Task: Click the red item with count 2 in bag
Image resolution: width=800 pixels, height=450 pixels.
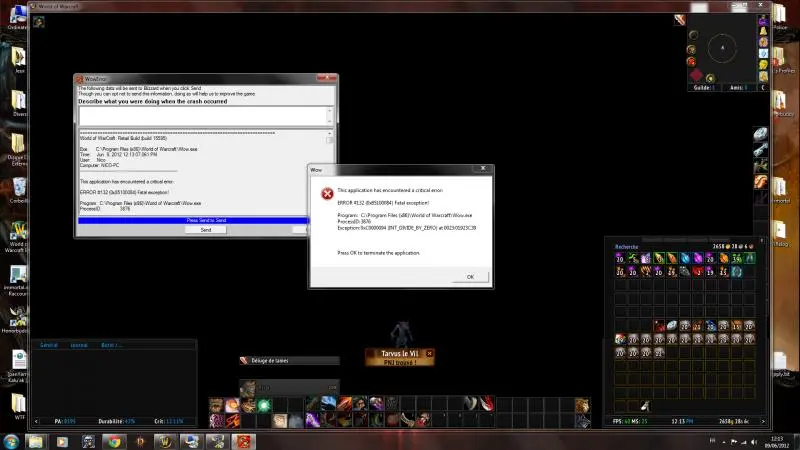Action: point(698,271)
